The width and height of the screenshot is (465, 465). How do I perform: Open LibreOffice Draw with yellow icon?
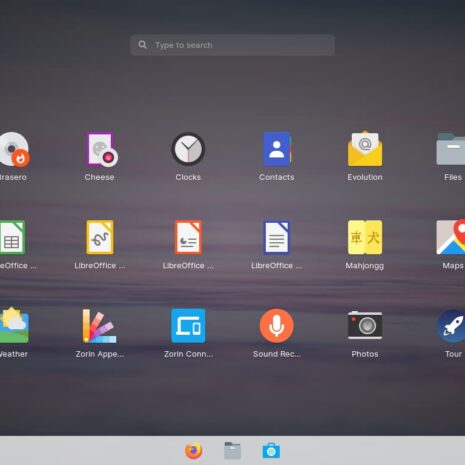pos(100,237)
